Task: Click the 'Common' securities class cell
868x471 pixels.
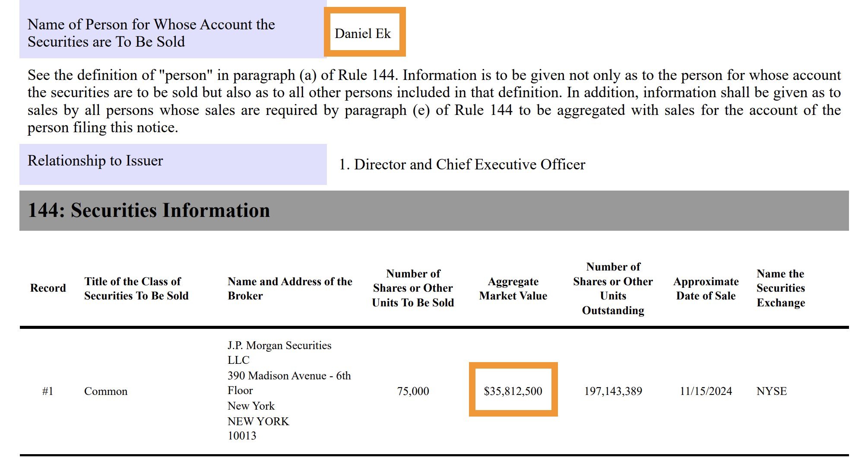Action: pos(106,391)
